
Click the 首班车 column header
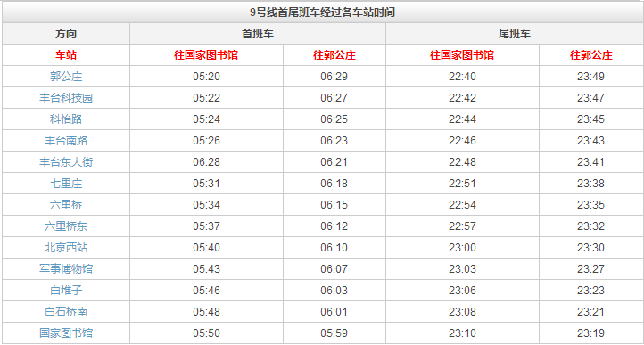click(258, 34)
